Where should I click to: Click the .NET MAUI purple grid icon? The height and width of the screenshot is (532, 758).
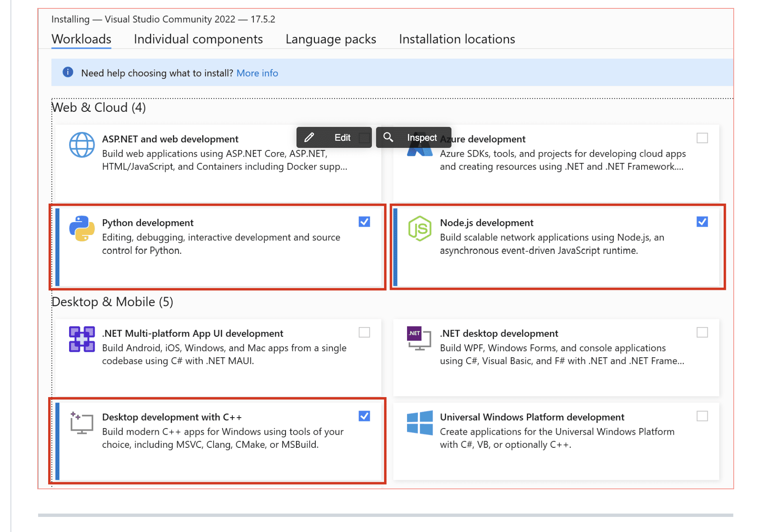tap(82, 339)
